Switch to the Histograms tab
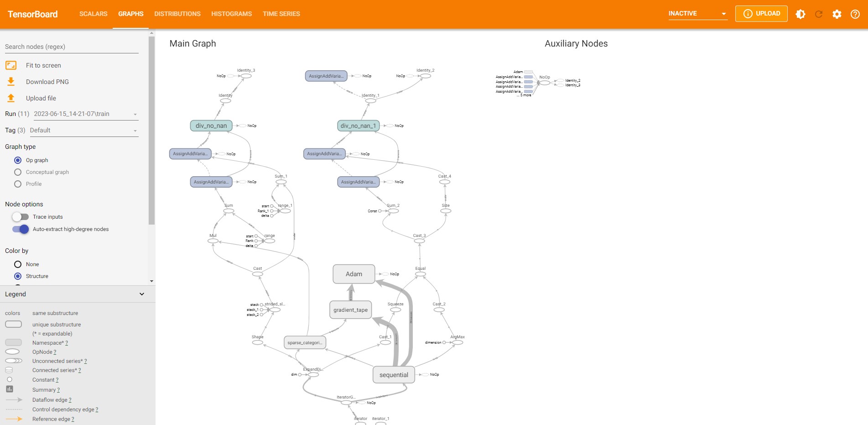This screenshot has width=868, height=425. [x=231, y=14]
